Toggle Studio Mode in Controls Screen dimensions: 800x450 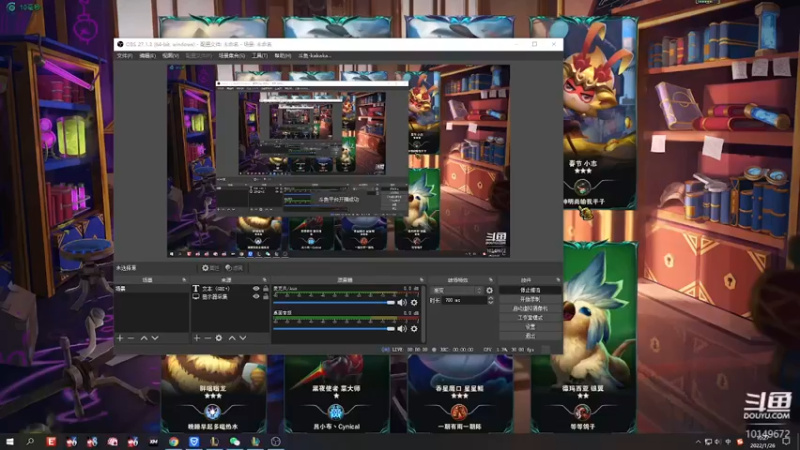[x=530, y=317]
